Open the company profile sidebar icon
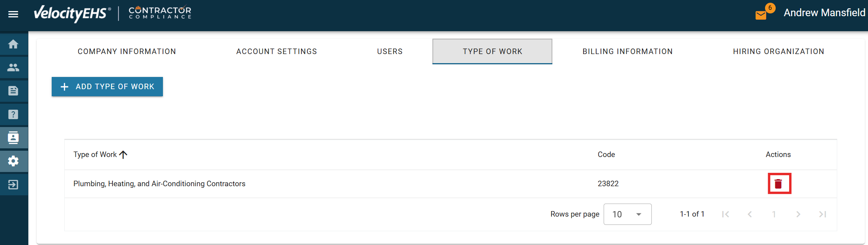The image size is (868, 245). pos(13,138)
